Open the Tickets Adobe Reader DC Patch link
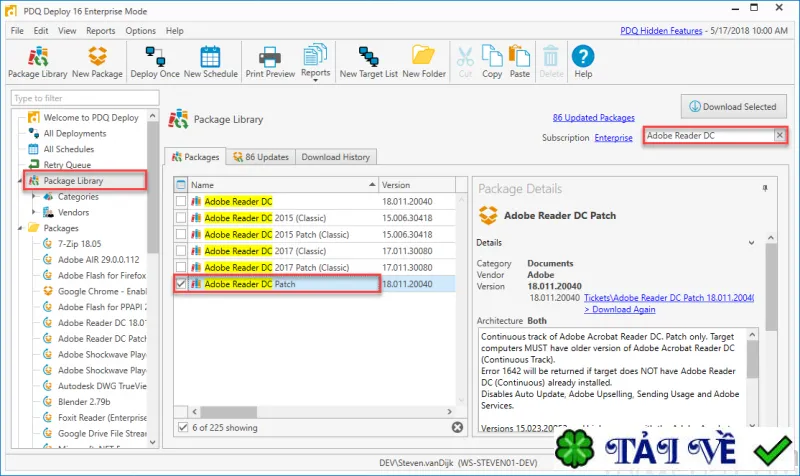The image size is (800, 476). coord(669,297)
